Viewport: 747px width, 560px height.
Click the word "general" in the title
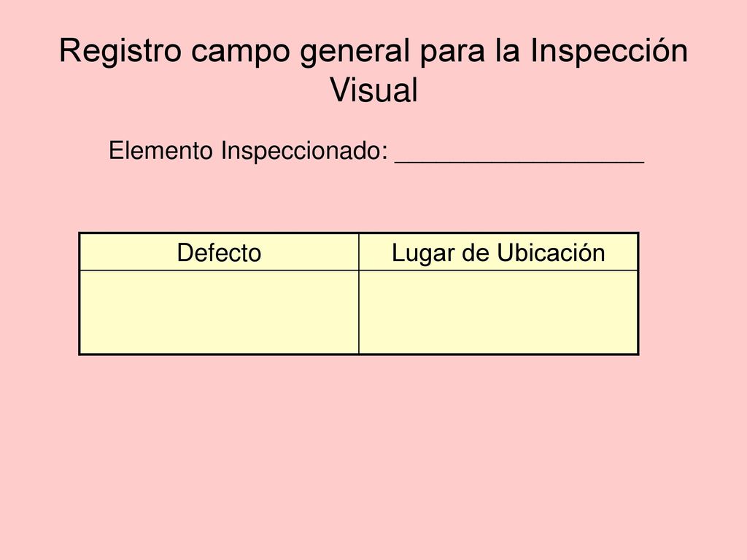355,51
